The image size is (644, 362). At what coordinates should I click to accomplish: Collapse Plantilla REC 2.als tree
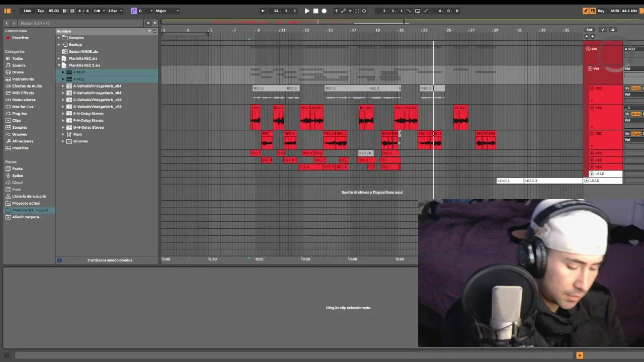point(59,65)
